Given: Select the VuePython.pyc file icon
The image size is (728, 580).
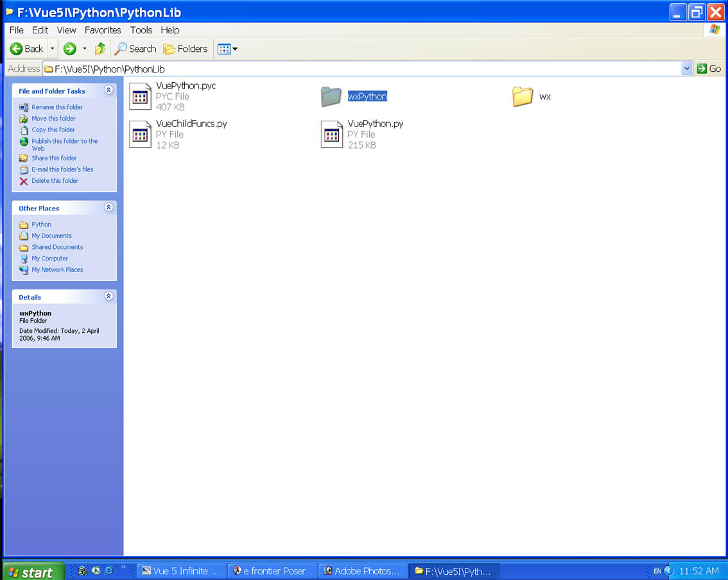Looking at the screenshot, I should [x=140, y=97].
